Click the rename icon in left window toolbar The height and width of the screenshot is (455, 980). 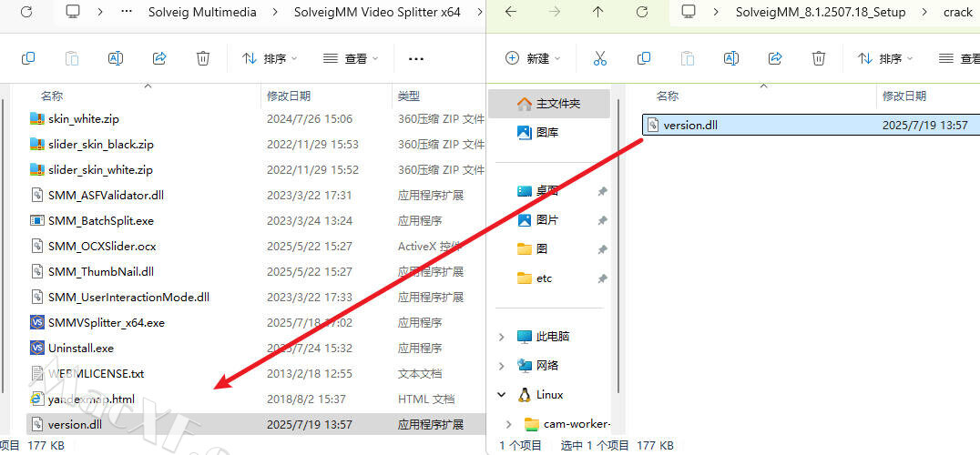point(116,58)
